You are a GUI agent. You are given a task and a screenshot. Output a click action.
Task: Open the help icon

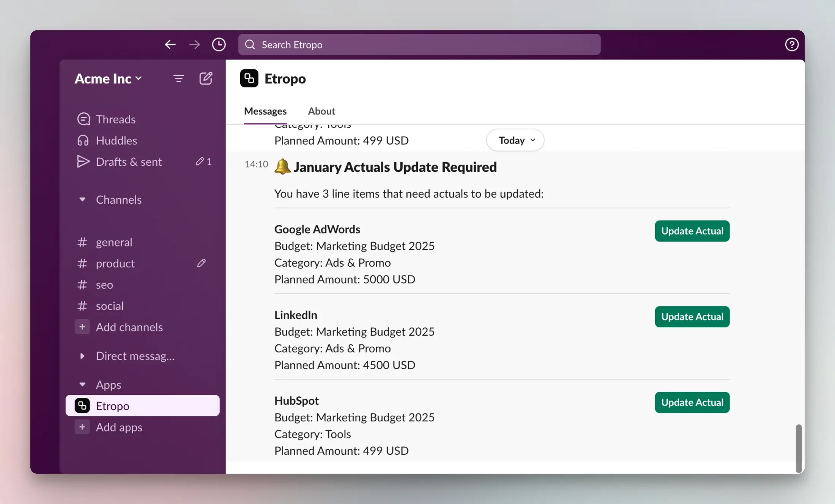point(792,44)
